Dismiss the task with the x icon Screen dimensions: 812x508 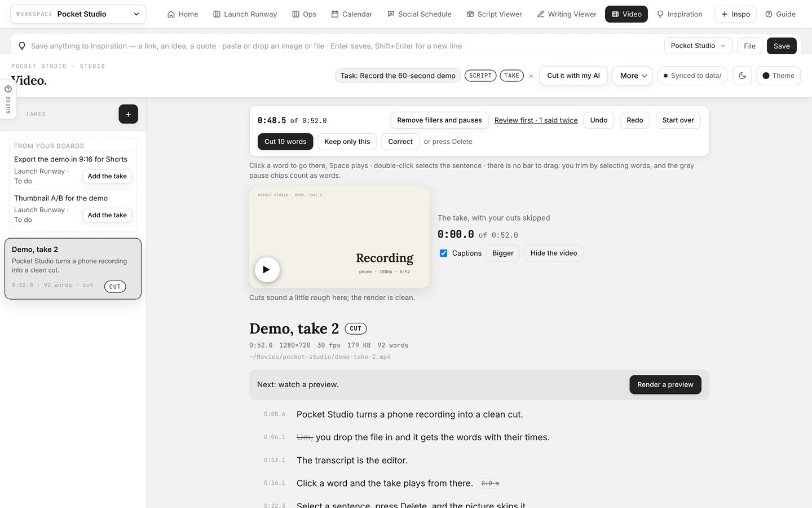click(531, 76)
